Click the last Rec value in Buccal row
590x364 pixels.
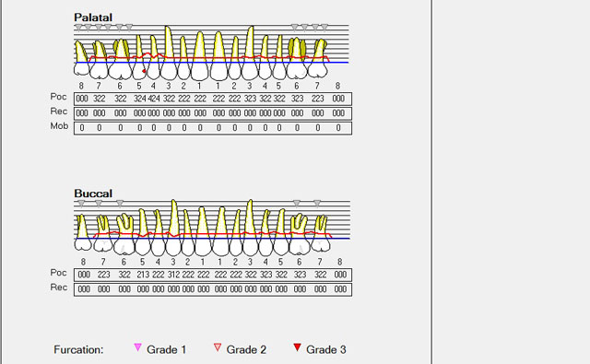[340, 289]
